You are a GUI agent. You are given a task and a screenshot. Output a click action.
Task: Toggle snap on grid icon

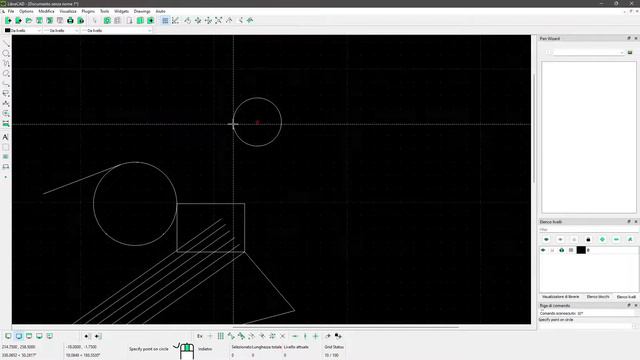click(220, 336)
